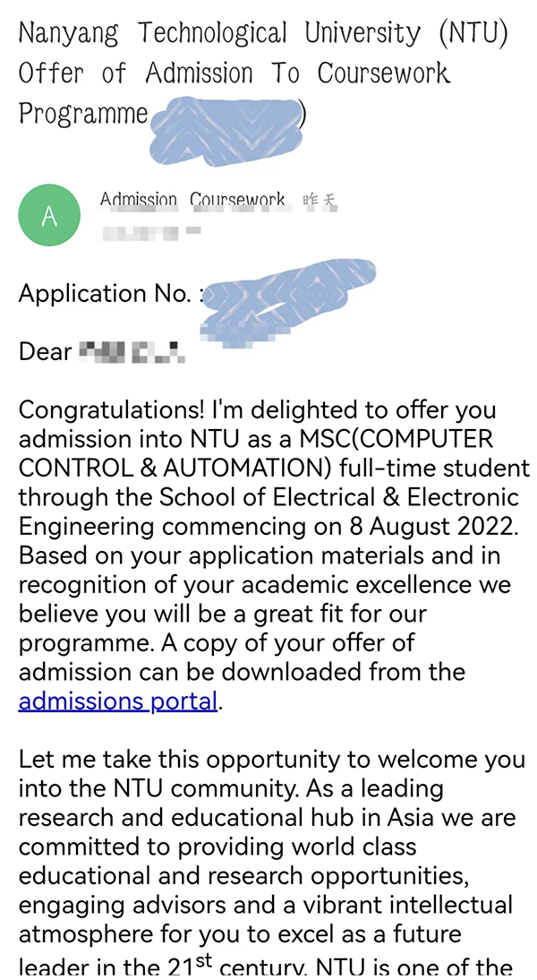Tap the blurred recipient name after "Dear"
The image size is (537, 980).
click(x=132, y=351)
